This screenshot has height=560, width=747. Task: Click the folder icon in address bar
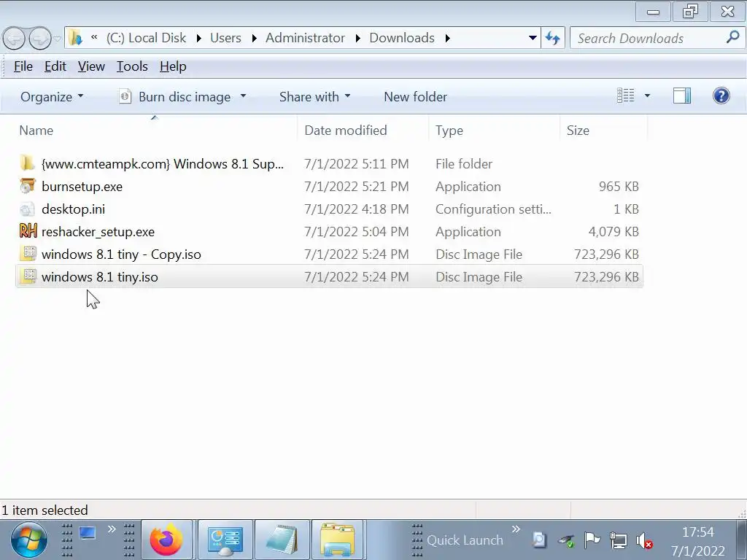tap(76, 38)
